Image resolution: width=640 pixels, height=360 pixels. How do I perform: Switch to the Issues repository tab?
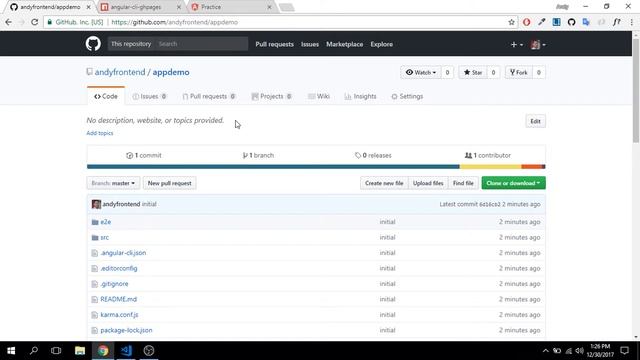[x=149, y=96]
